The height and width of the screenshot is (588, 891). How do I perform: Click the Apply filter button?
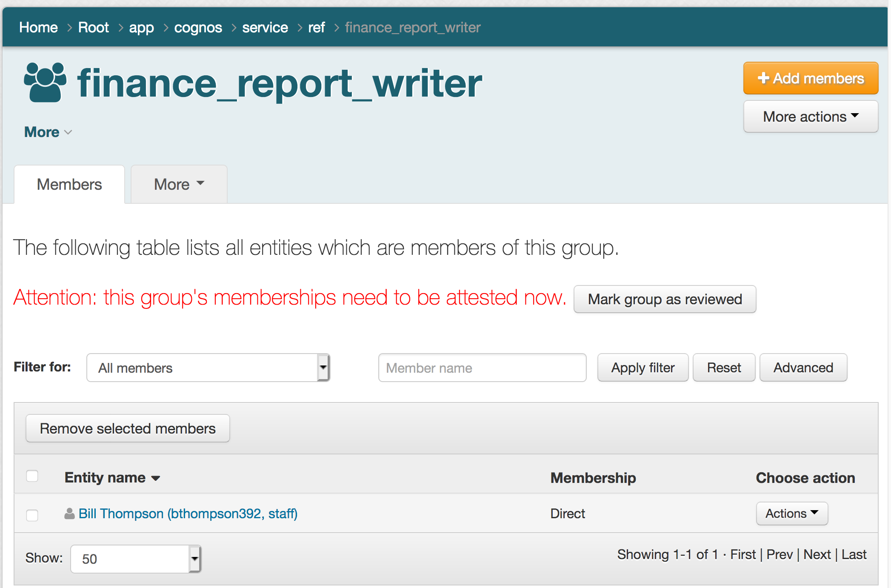tap(643, 368)
